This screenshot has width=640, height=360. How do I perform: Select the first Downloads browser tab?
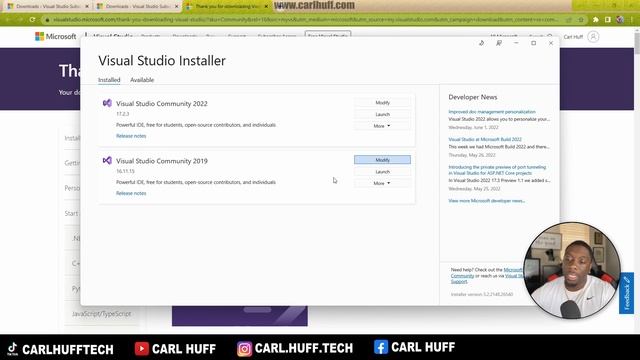(48, 7)
